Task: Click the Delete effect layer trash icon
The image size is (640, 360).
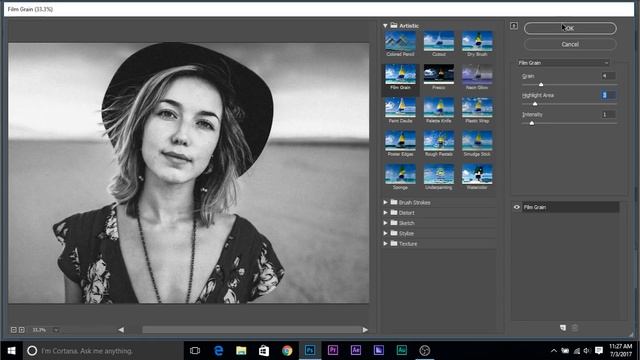Action: 575,328
